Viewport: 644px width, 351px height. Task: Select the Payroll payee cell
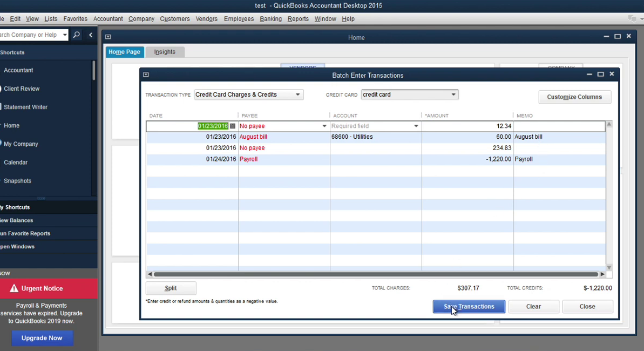tap(284, 159)
